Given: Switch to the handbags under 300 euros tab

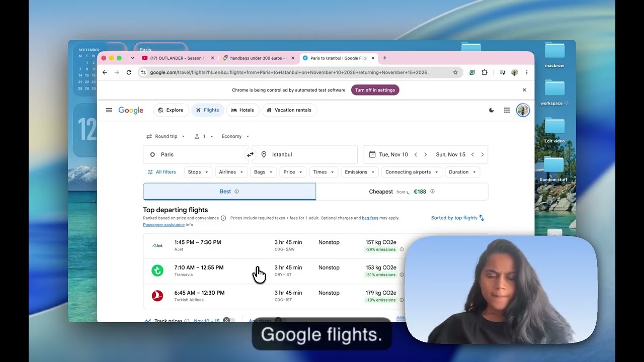Looking at the screenshot, I should click(258, 58).
